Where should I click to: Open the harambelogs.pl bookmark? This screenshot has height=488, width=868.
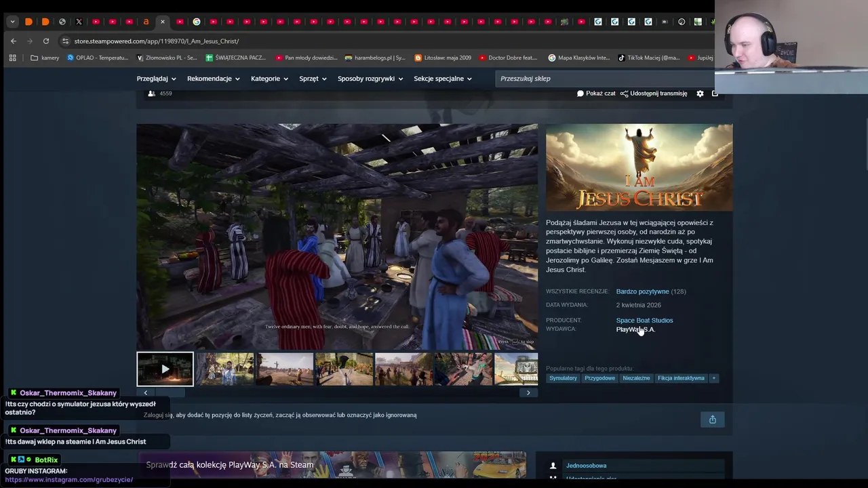click(375, 58)
